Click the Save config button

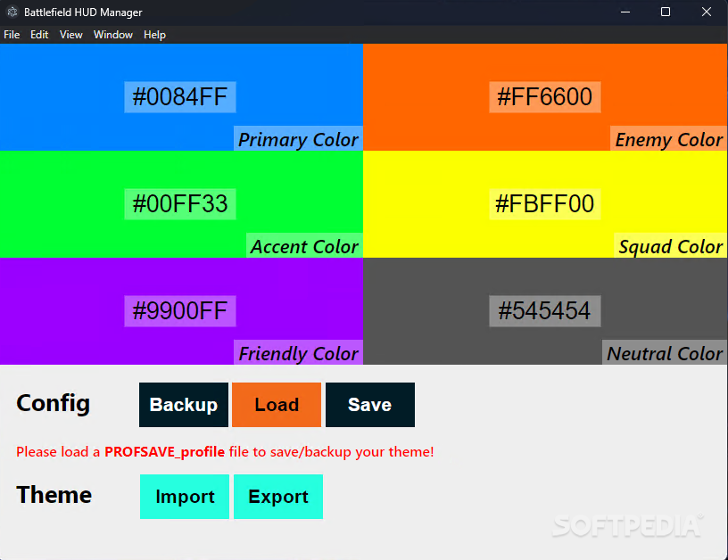[x=370, y=405]
